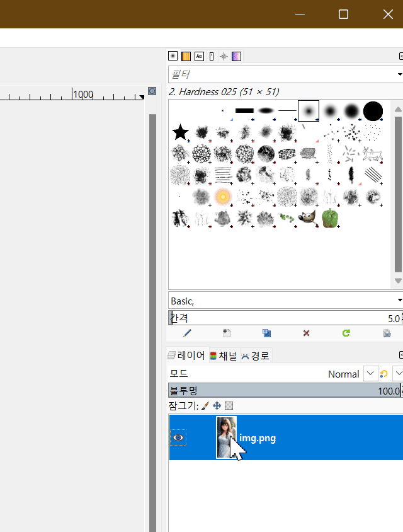Open the Patterns dock tab

tap(186, 56)
